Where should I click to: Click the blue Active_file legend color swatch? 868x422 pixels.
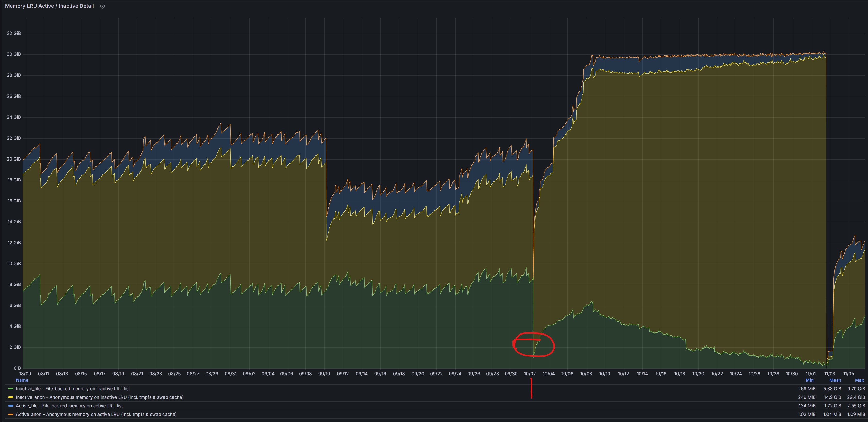11,406
